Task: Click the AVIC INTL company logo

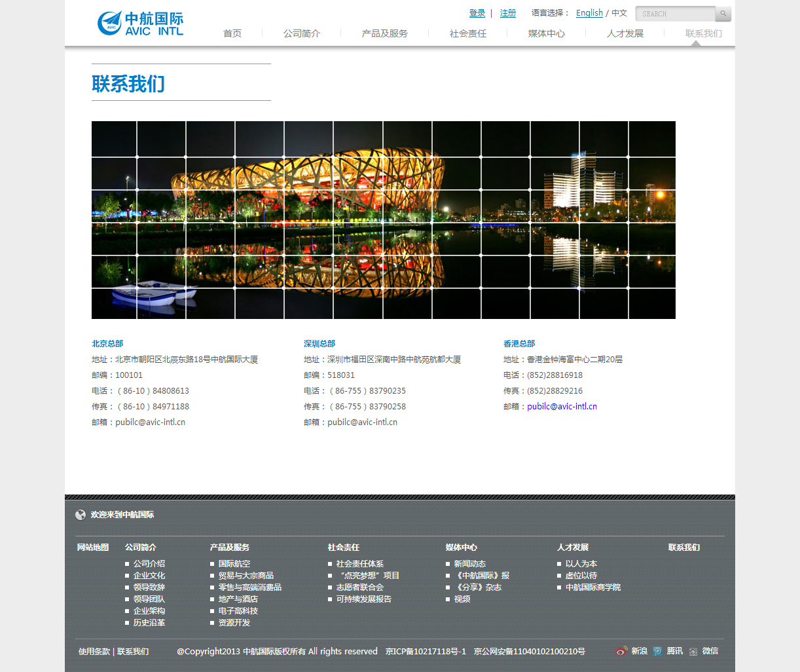Action: coord(139,22)
